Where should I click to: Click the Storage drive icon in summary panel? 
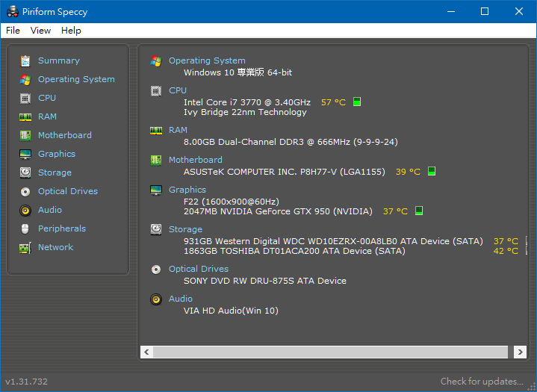(x=156, y=229)
